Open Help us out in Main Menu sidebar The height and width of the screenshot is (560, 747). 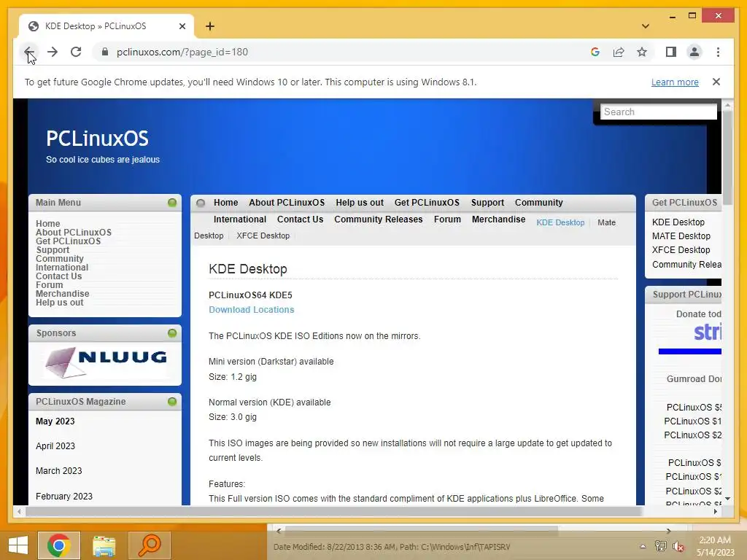click(x=60, y=303)
